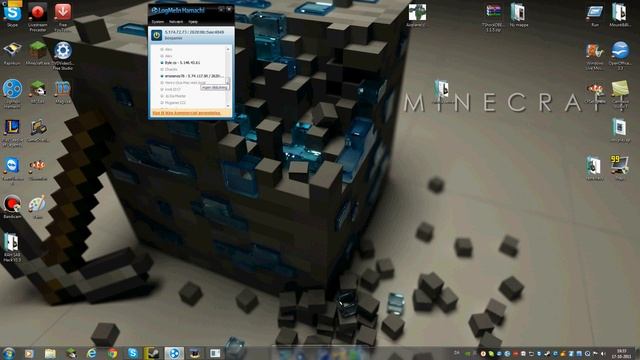Image resolution: width=640 pixels, height=360 pixels.
Task: Open the file explorer taskbar icon
Action: 50,353
